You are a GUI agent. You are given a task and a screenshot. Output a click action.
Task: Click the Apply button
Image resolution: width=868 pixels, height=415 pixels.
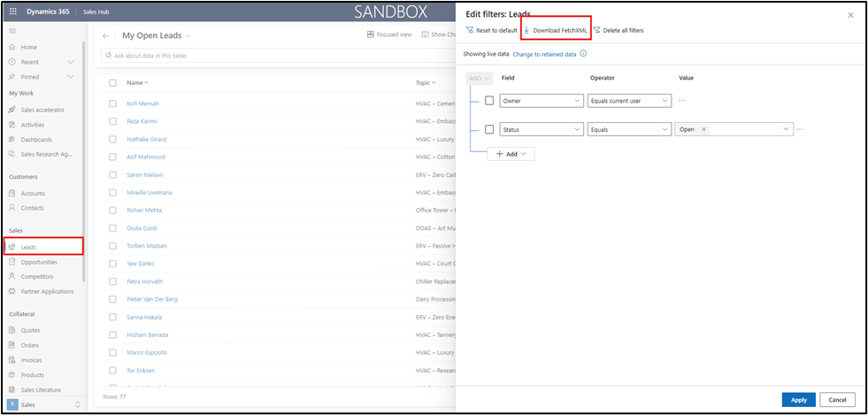[x=799, y=399]
